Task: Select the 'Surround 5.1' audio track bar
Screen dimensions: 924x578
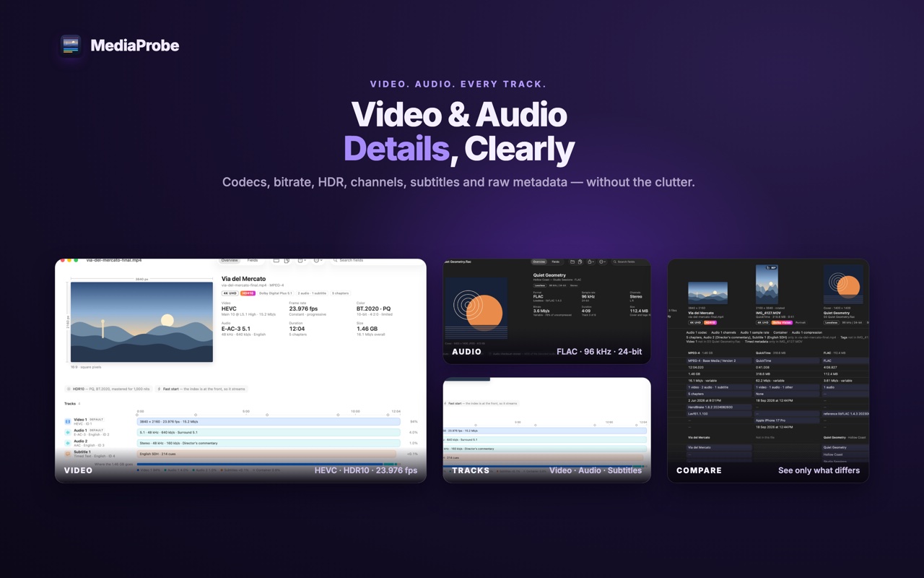Action: click(269, 432)
